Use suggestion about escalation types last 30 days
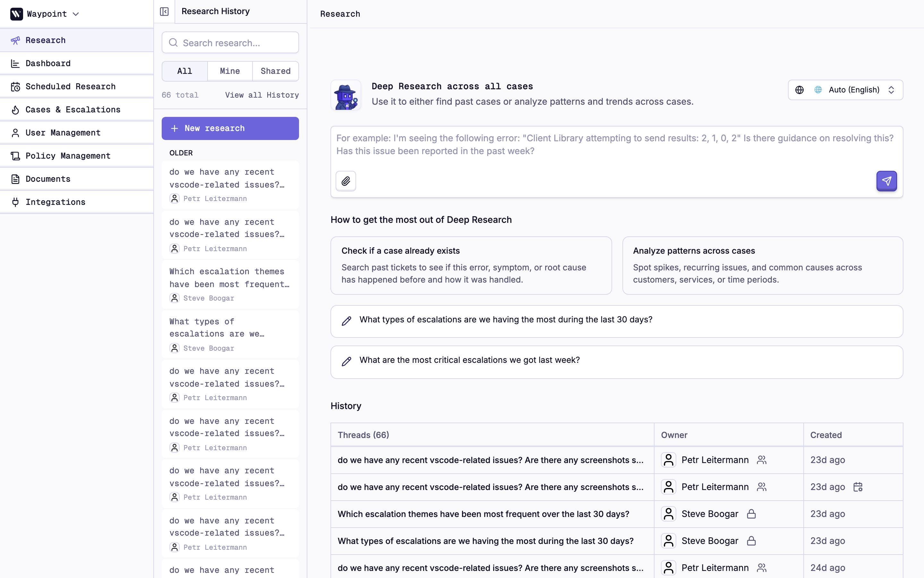Viewport: 924px width, 578px height. click(617, 321)
